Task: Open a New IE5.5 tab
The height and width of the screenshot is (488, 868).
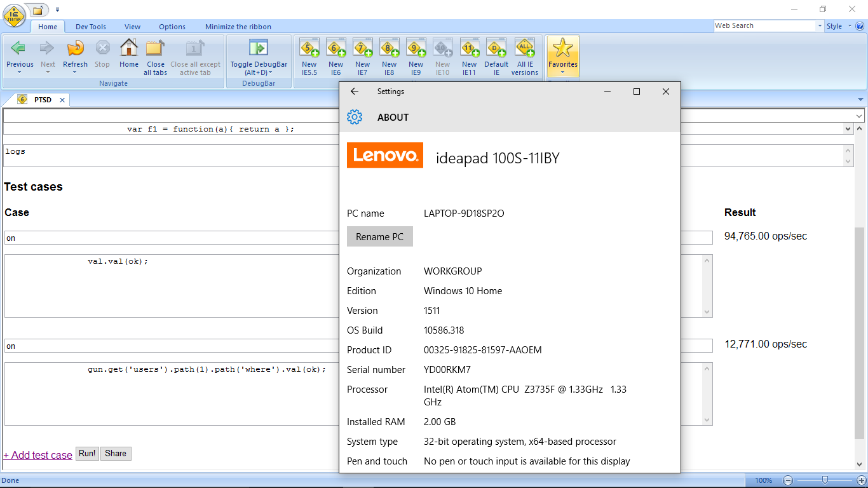Action: click(x=309, y=48)
